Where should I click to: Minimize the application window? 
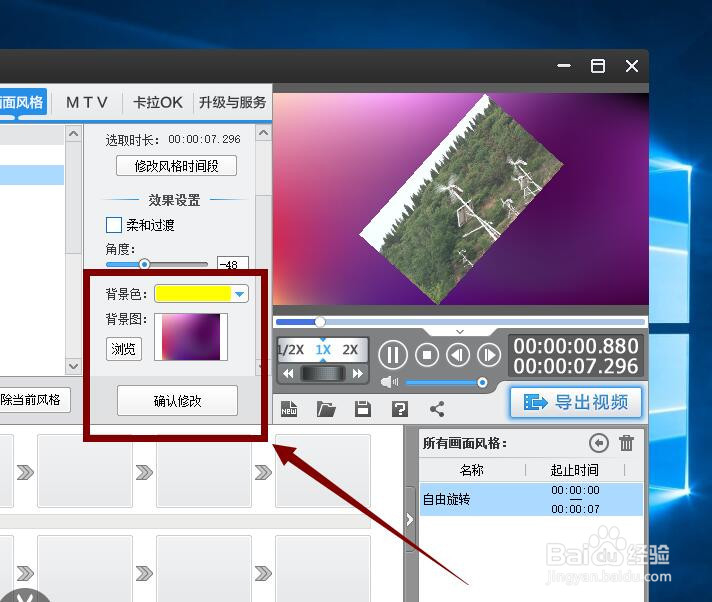coord(564,66)
